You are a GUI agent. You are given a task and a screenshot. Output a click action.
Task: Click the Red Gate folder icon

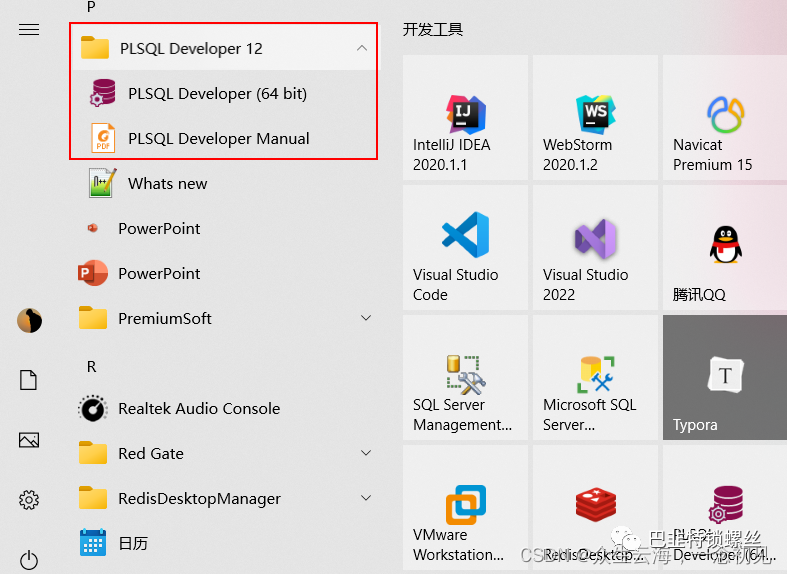[93, 453]
